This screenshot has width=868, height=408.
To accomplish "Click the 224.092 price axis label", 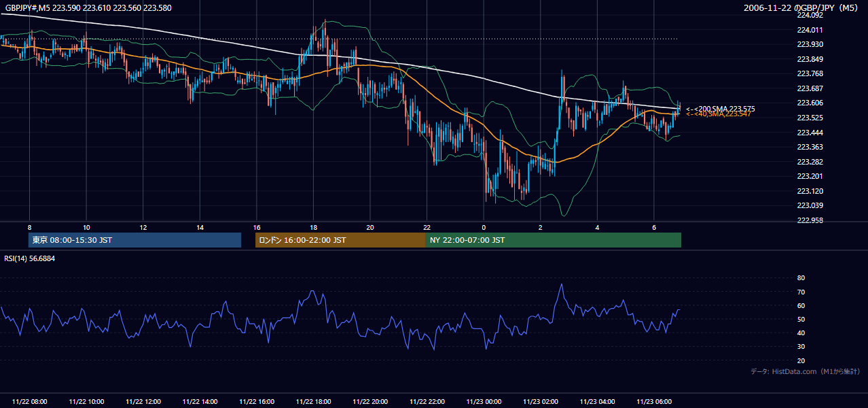I will (810, 15).
